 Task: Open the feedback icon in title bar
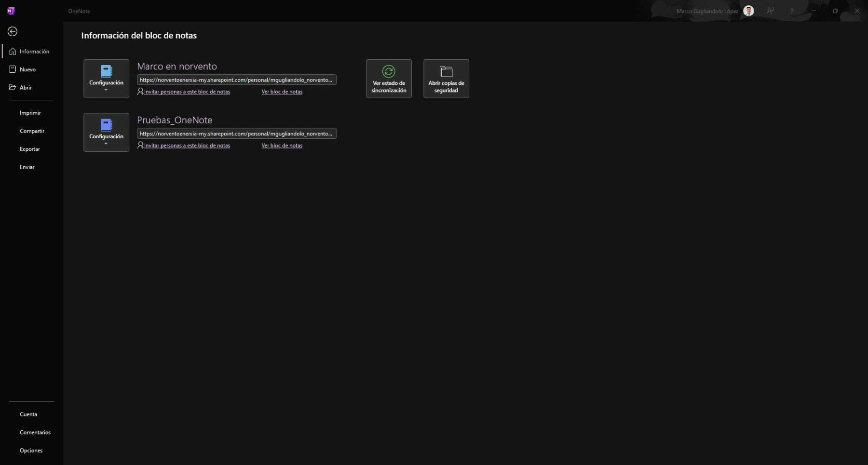pyautogui.click(x=770, y=11)
